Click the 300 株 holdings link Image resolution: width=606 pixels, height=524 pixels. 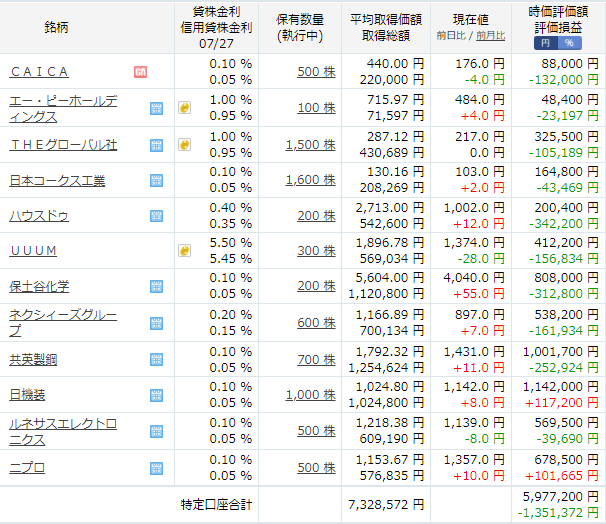coord(317,251)
